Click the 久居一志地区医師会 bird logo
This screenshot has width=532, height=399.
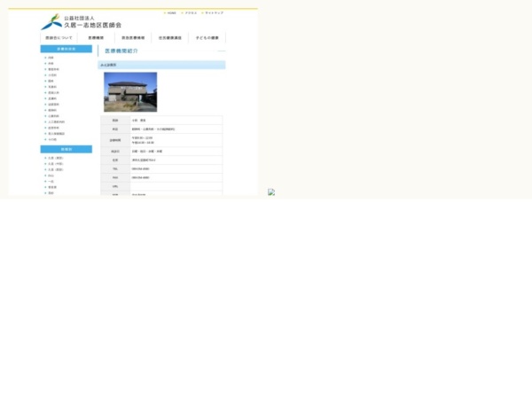[x=51, y=22]
